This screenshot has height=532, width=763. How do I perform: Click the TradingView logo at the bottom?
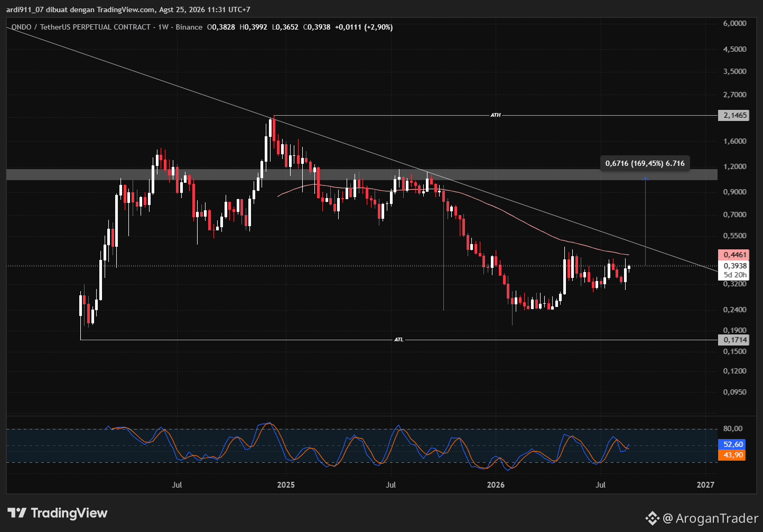pyautogui.click(x=58, y=513)
